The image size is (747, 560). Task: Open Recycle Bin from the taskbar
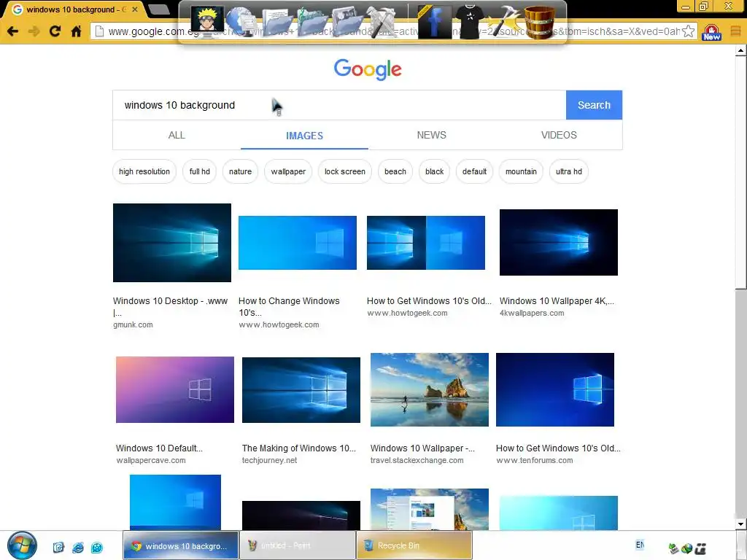414,545
